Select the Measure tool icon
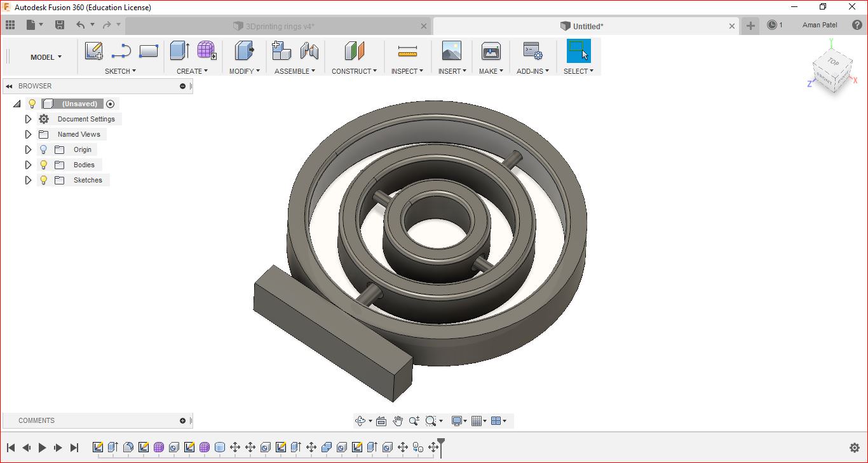The height and width of the screenshot is (463, 868). click(407, 51)
